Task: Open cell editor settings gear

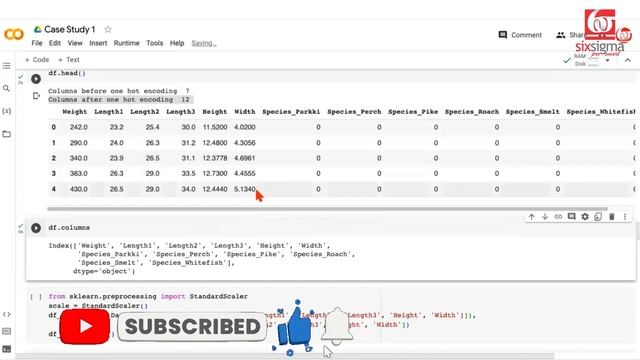Action: 585,217
